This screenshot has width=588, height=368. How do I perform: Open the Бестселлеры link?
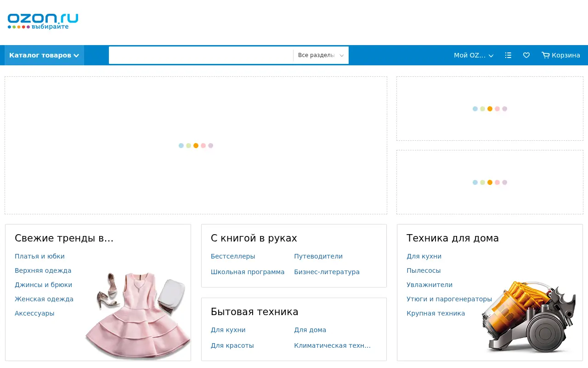(233, 256)
